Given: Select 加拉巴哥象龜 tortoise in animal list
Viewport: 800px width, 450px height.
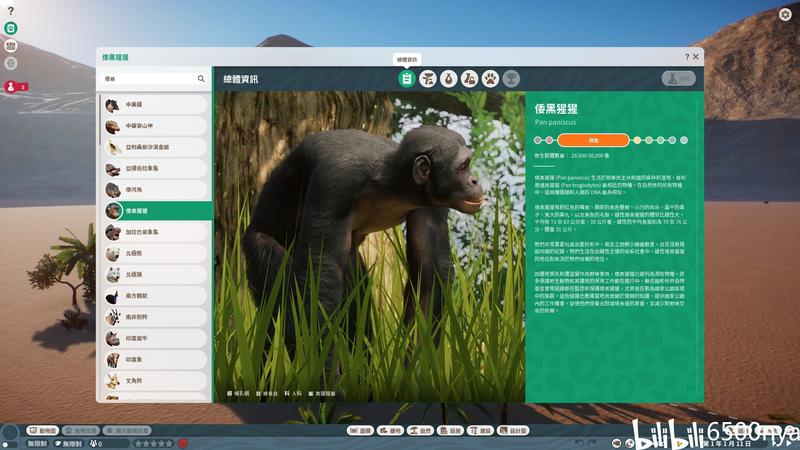Looking at the screenshot, I should pos(156,232).
